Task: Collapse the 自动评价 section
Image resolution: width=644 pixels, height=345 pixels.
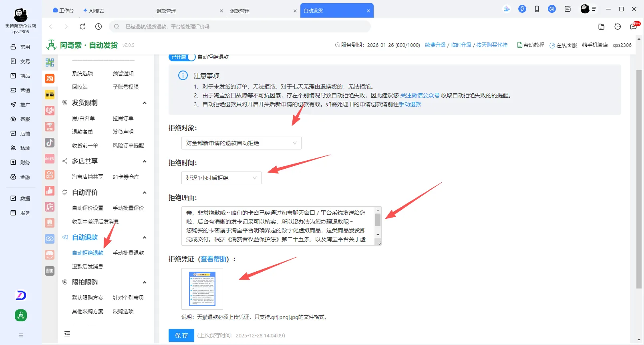Action: coord(145,193)
